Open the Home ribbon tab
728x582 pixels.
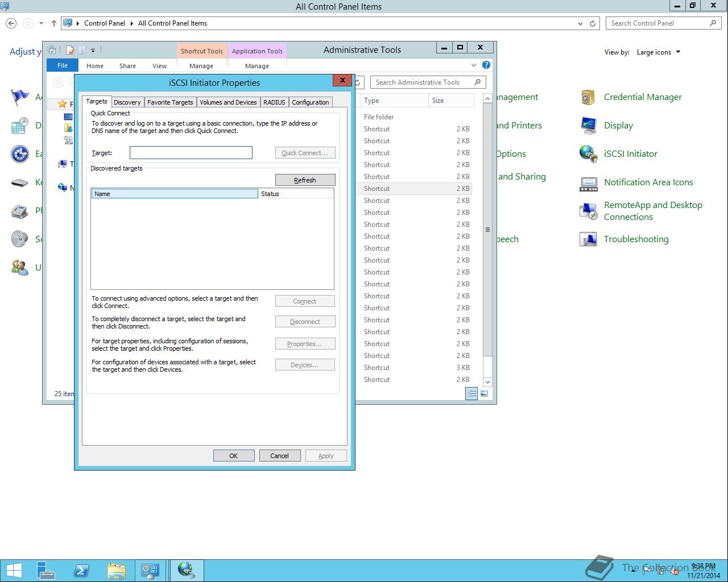pos(95,66)
